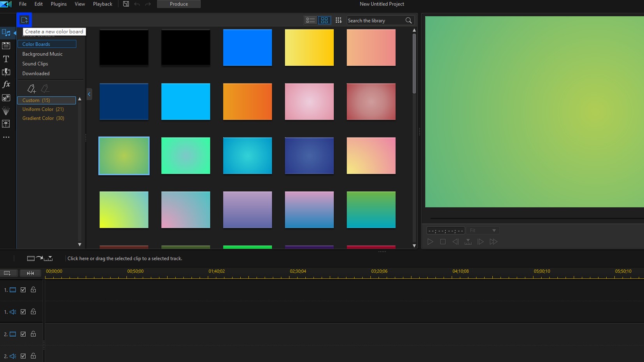Click the preview timecode field
The width and height of the screenshot is (644, 362).
(446, 231)
